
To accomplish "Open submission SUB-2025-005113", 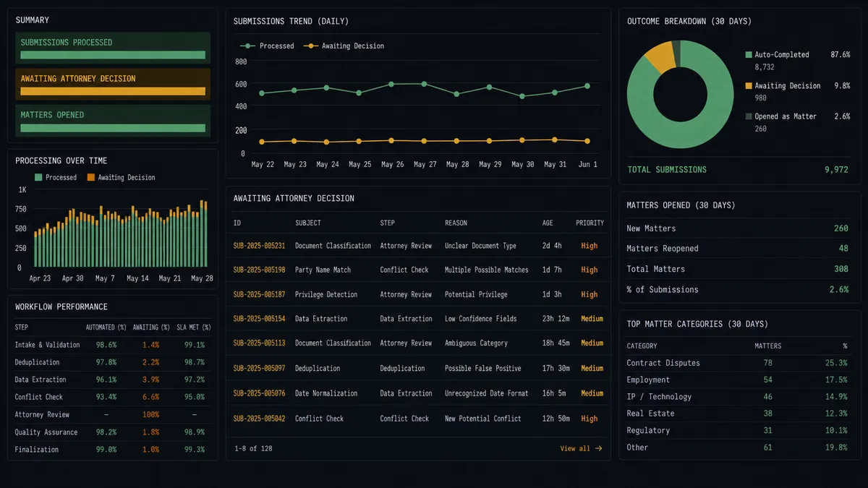I will coord(259,343).
